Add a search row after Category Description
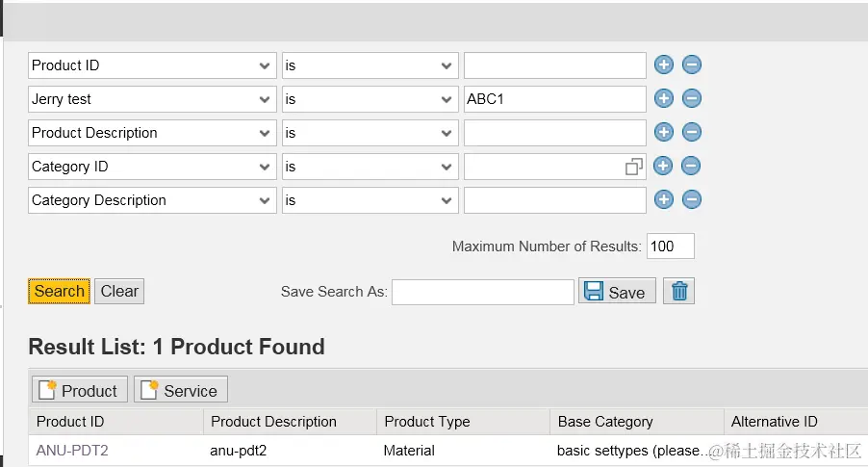The image size is (868, 467). [x=664, y=199]
